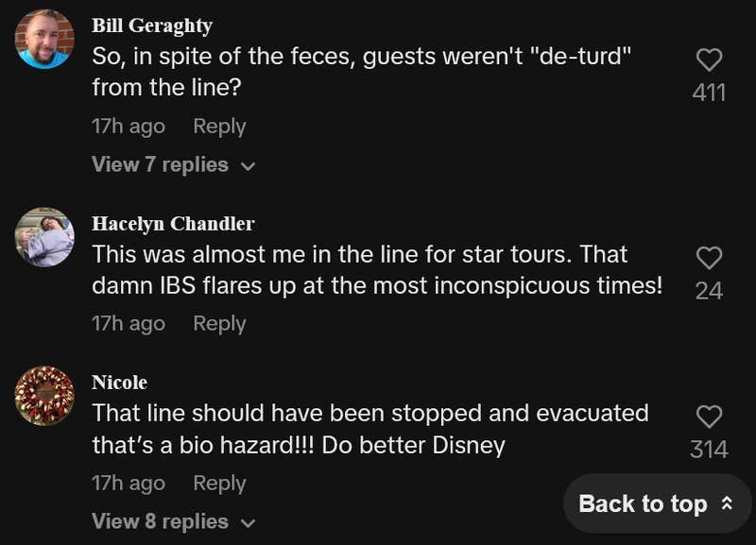Like Bill Geraghty's comment with the heart icon

click(711, 60)
